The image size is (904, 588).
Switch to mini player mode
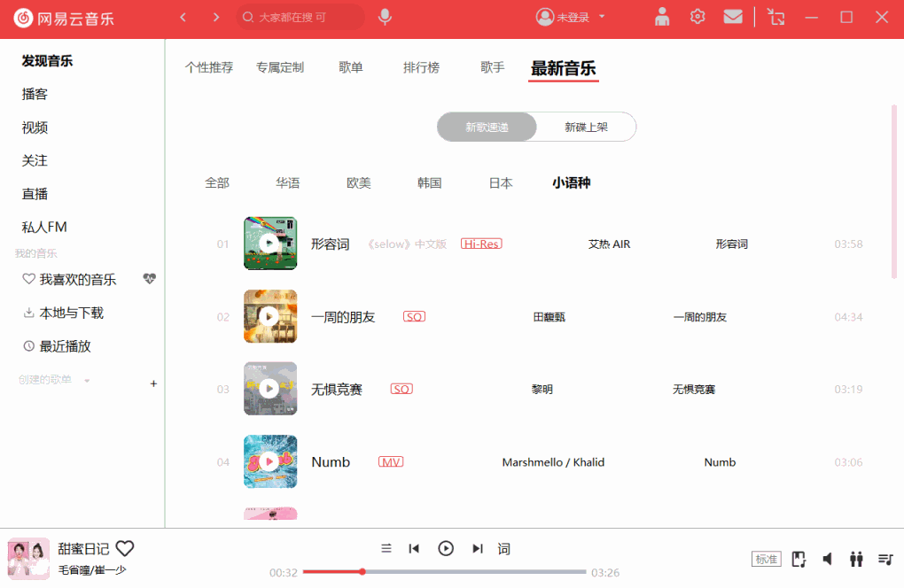776,18
